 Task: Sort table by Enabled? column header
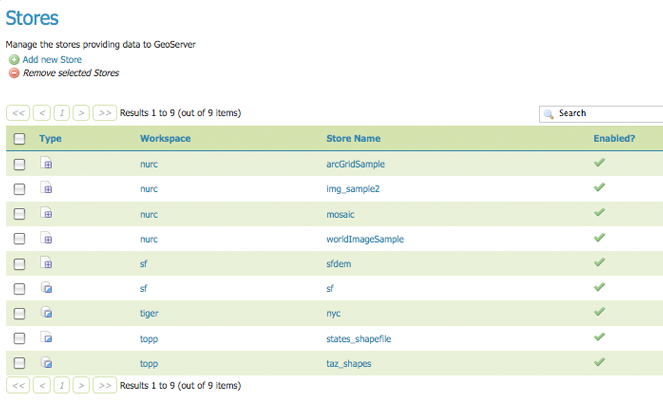point(614,138)
